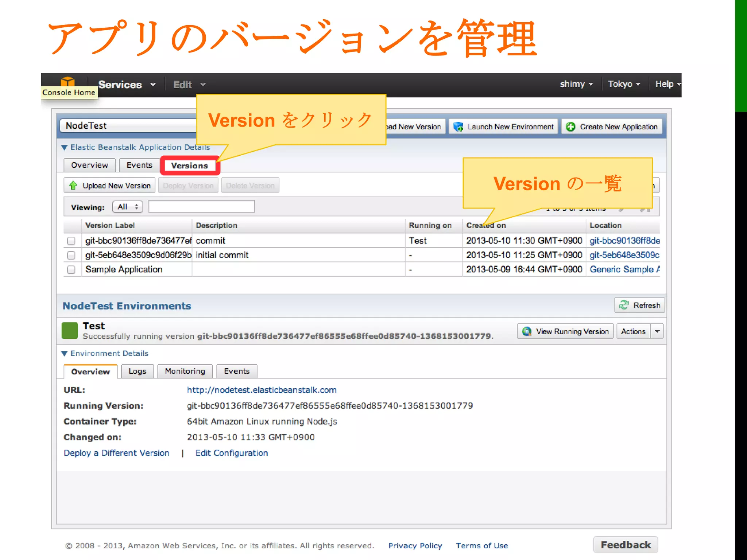Click the green Test environment status square
Viewport: 747px width, 560px height.
70,330
